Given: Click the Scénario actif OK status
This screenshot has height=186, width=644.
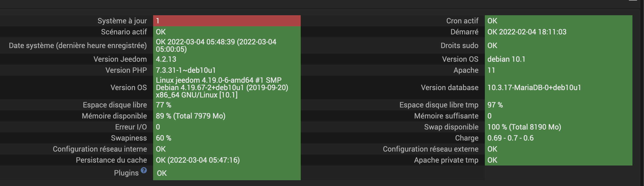Looking at the screenshot, I should point(227,32).
